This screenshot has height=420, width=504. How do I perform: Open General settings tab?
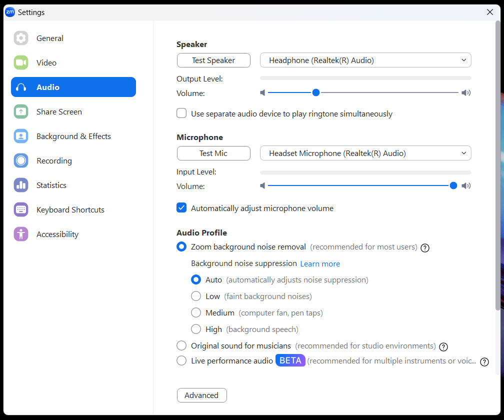(73, 38)
